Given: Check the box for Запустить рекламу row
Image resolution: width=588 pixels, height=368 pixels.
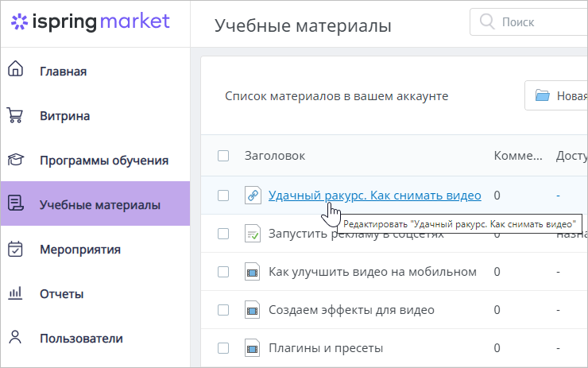Looking at the screenshot, I should [x=223, y=234].
